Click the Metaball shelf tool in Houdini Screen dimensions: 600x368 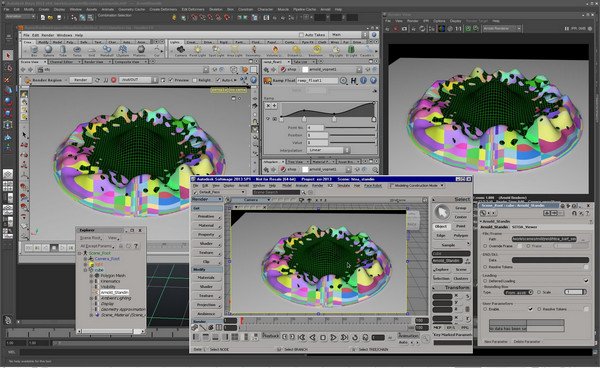pos(107,50)
